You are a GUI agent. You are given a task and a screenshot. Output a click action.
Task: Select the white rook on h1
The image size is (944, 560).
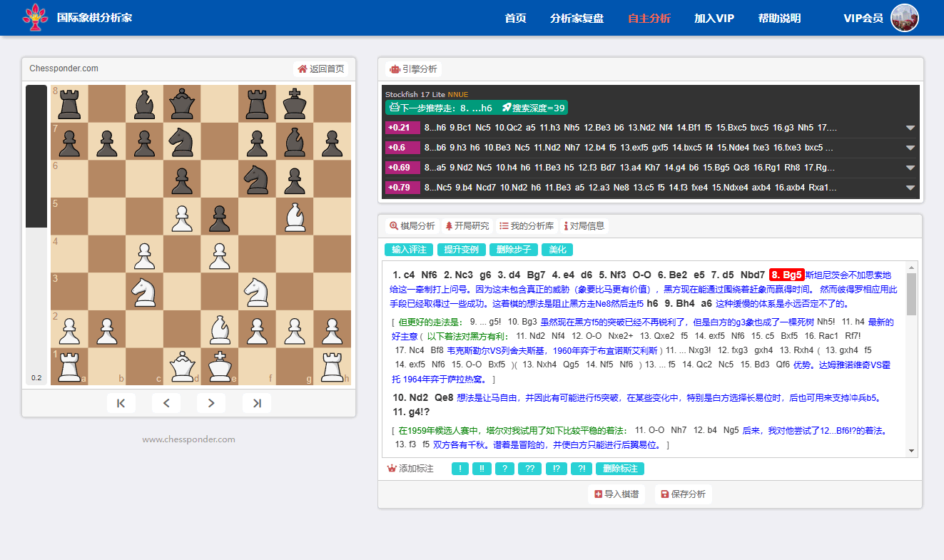(333, 366)
